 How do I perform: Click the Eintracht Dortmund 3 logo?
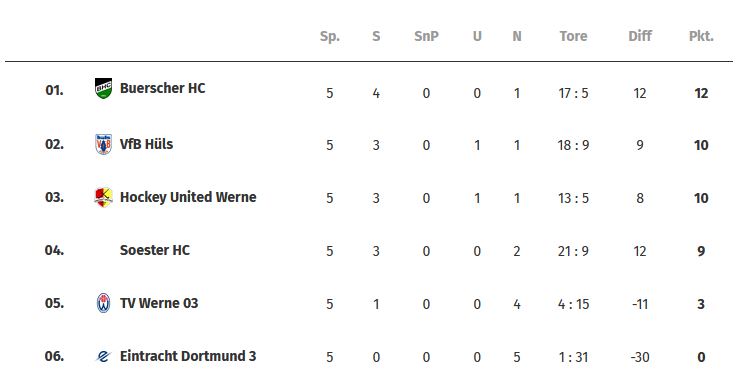[x=103, y=356]
